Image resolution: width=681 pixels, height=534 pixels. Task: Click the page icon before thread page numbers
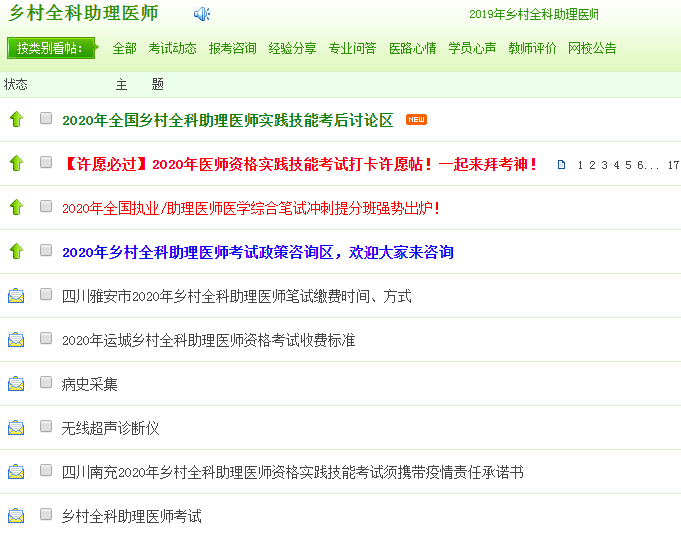pos(561,165)
